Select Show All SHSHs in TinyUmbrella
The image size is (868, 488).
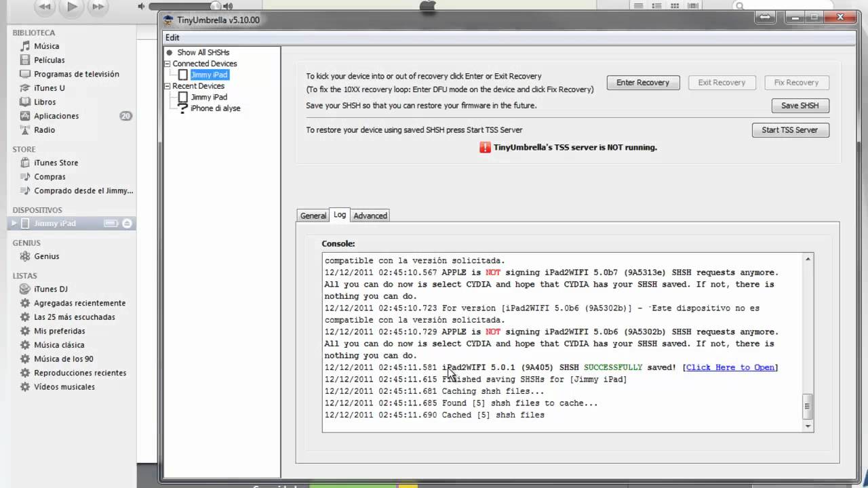click(203, 52)
